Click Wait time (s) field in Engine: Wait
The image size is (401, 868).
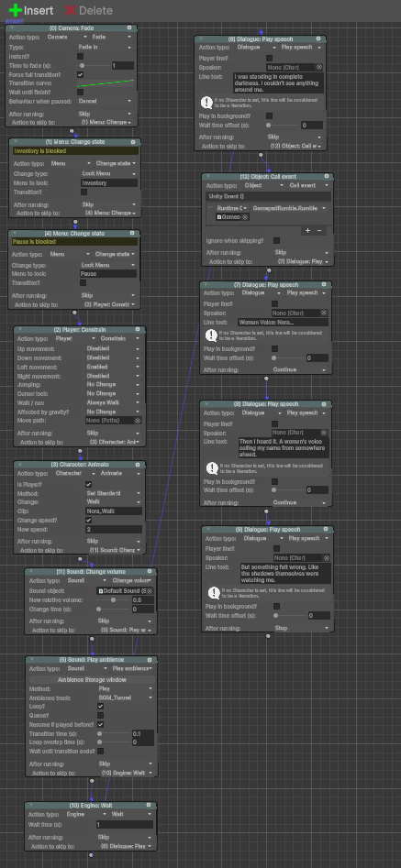[x=125, y=825]
